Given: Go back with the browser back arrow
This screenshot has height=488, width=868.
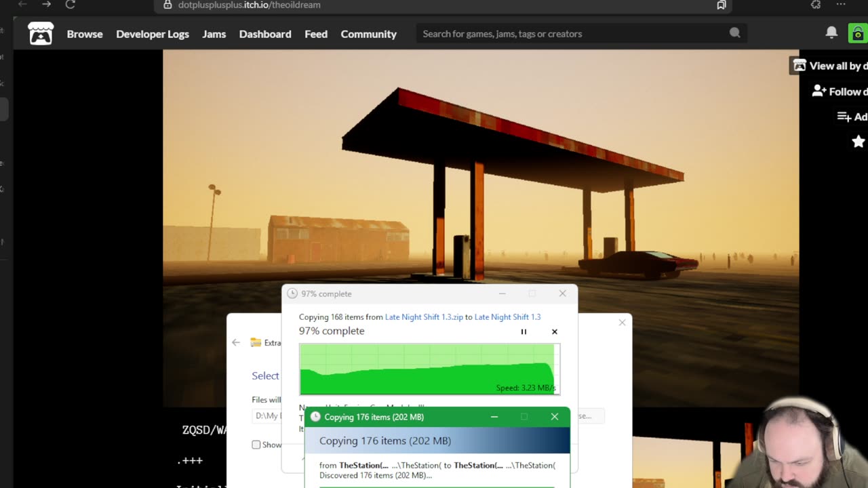Looking at the screenshot, I should click(x=22, y=5).
